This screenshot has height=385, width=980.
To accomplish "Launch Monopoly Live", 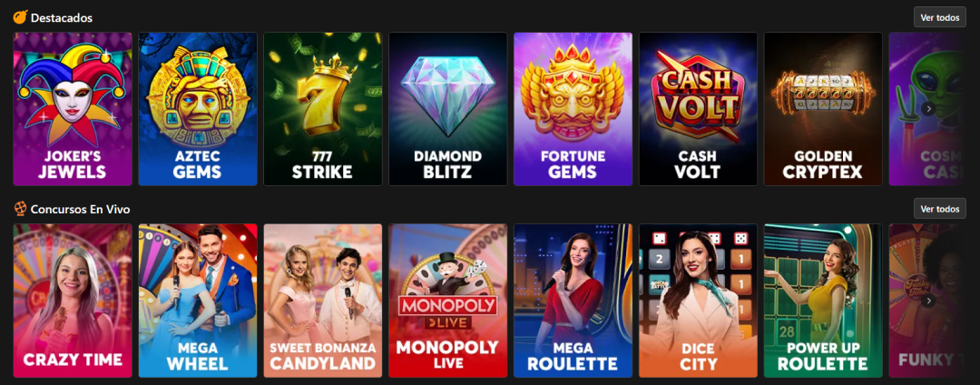I will pos(448,301).
